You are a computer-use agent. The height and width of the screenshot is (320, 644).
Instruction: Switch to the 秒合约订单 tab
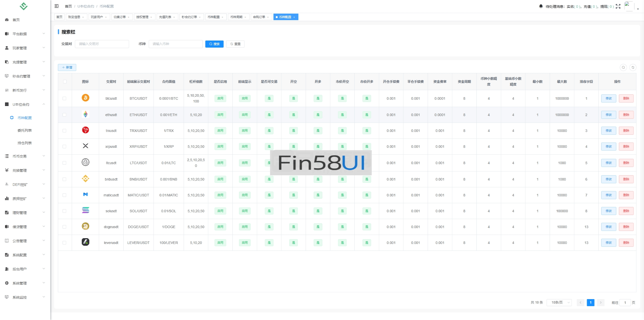tap(189, 17)
